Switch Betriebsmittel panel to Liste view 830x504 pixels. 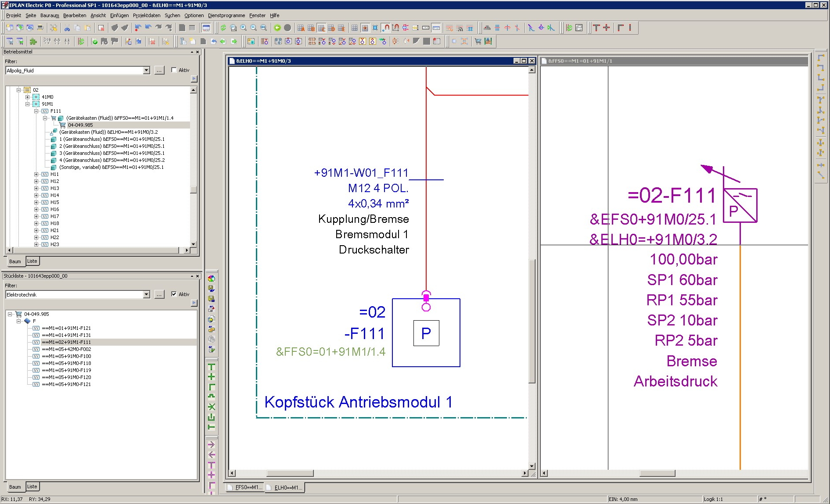pos(32,261)
